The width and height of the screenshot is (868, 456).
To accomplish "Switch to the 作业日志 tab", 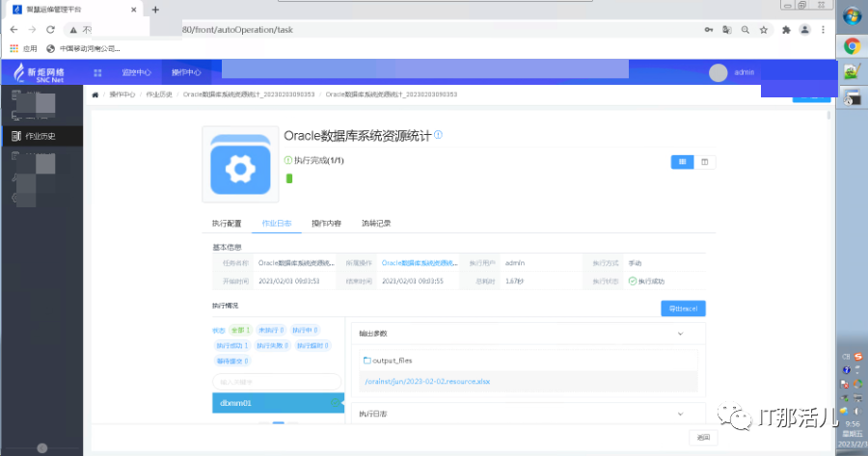I will click(x=276, y=223).
